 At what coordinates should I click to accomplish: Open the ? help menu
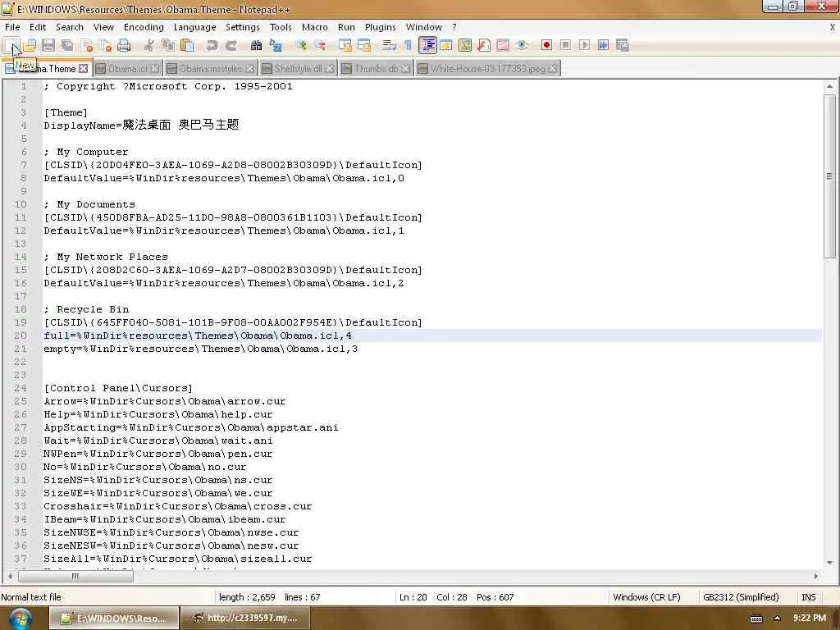(x=454, y=27)
